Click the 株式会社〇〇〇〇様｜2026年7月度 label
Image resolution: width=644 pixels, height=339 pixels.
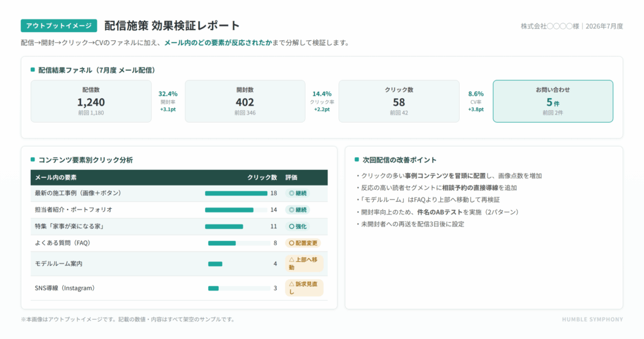572,26
